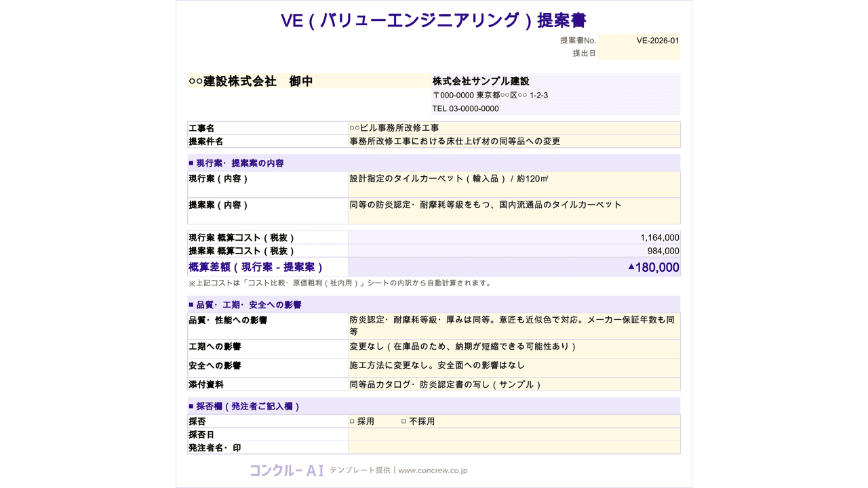
Task: Click the 提案件名 value field
Action: [x=514, y=141]
